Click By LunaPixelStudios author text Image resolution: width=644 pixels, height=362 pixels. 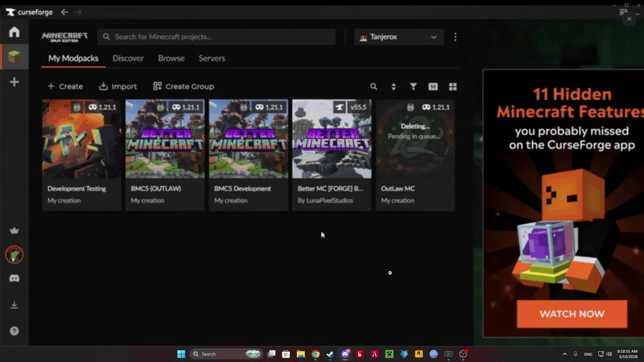[x=325, y=200]
